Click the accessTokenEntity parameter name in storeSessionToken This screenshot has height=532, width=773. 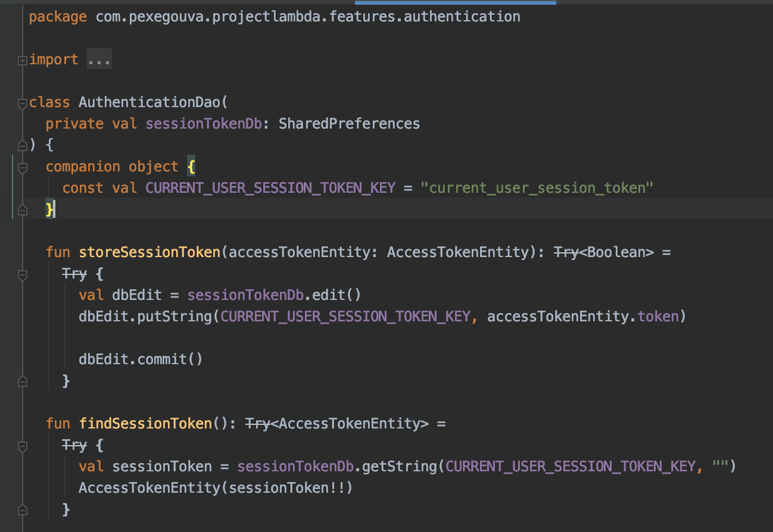click(300, 252)
